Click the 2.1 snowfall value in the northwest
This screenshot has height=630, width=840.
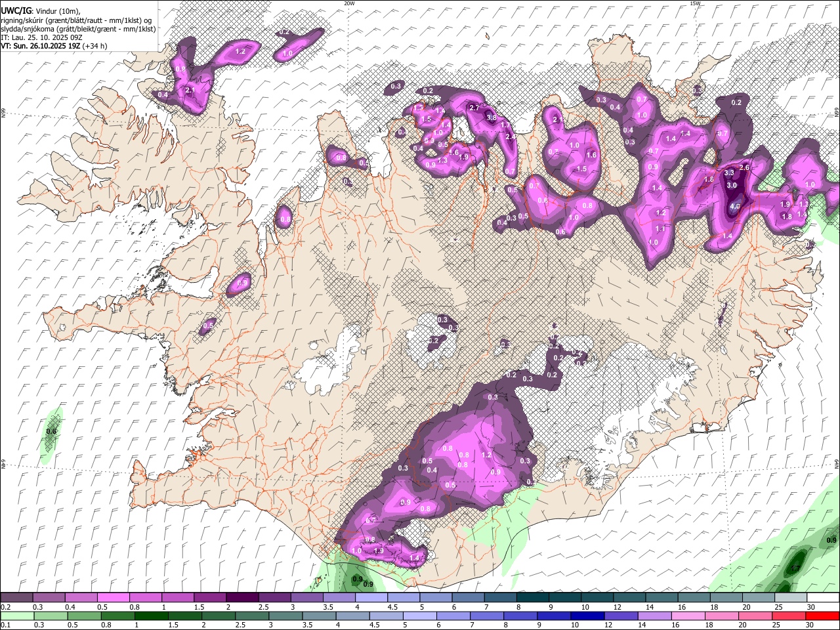190,90
